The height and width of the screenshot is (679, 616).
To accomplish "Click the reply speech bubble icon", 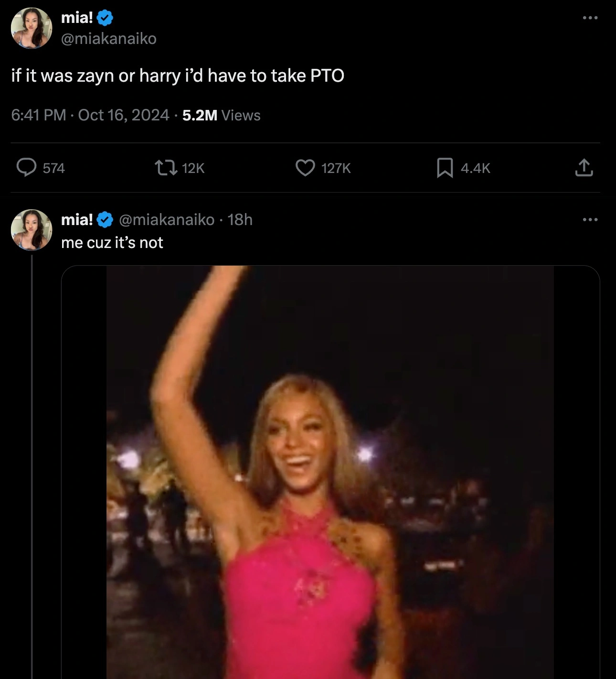I will point(27,168).
